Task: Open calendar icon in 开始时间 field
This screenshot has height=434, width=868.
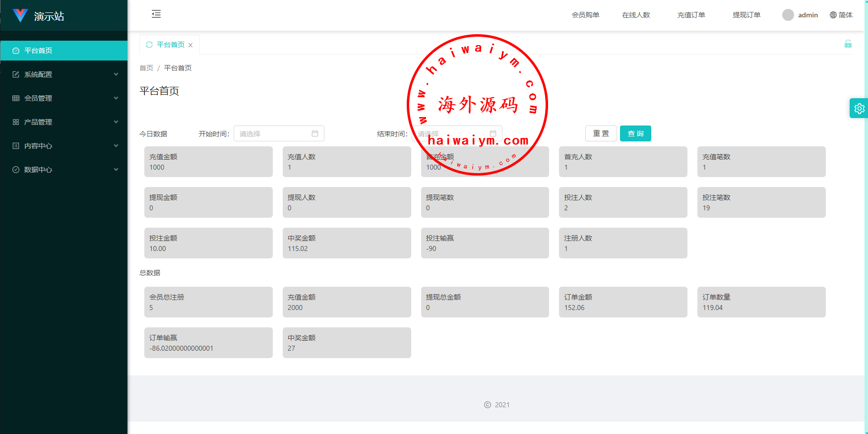Action: pos(315,133)
